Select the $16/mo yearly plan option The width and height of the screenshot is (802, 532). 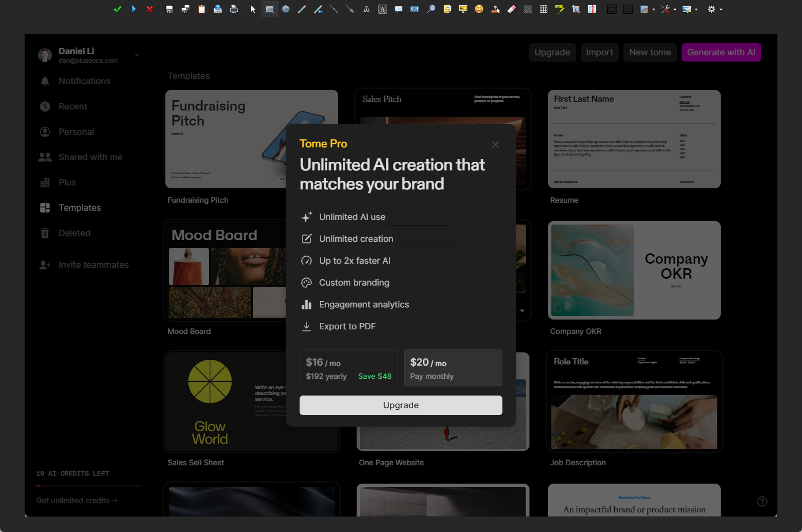point(349,368)
